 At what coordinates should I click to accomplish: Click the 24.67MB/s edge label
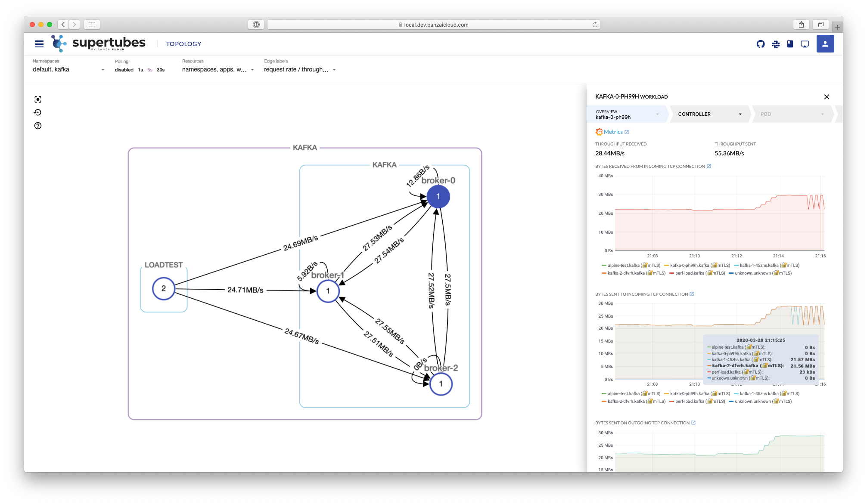301,336
